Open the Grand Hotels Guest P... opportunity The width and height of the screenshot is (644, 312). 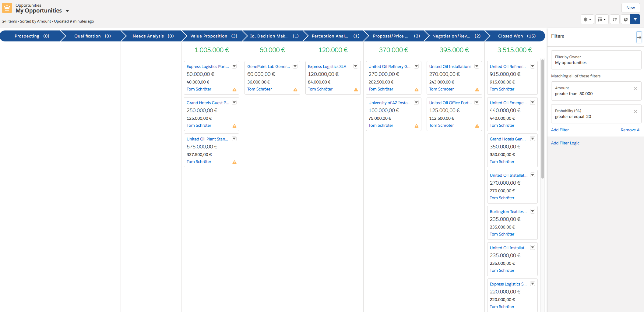[208, 103]
